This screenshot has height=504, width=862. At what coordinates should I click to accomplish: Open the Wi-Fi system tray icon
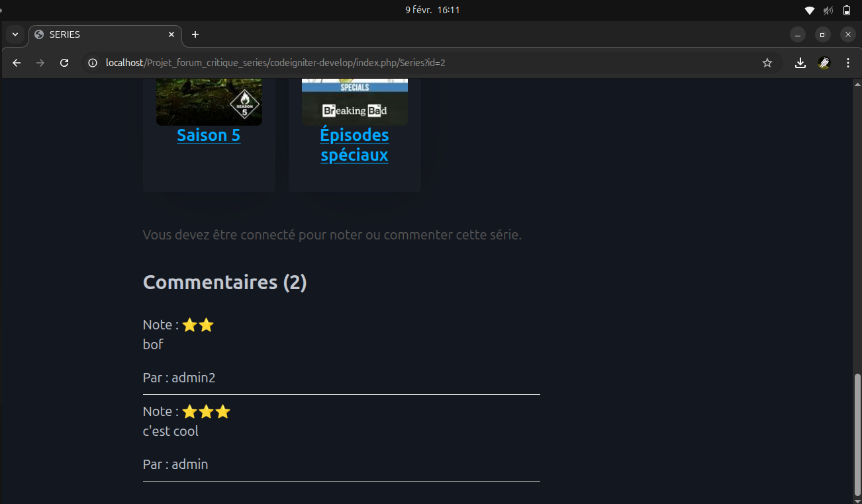tap(809, 11)
